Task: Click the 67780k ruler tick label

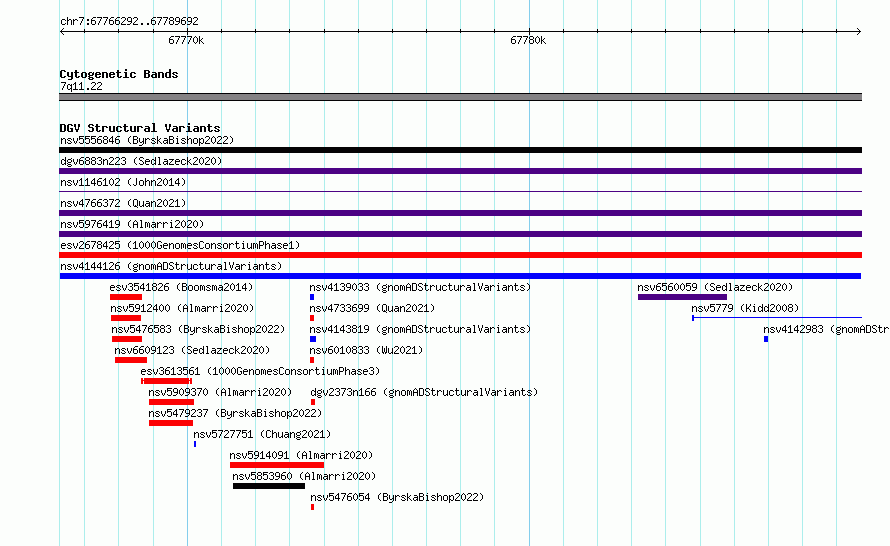Action: [x=528, y=40]
